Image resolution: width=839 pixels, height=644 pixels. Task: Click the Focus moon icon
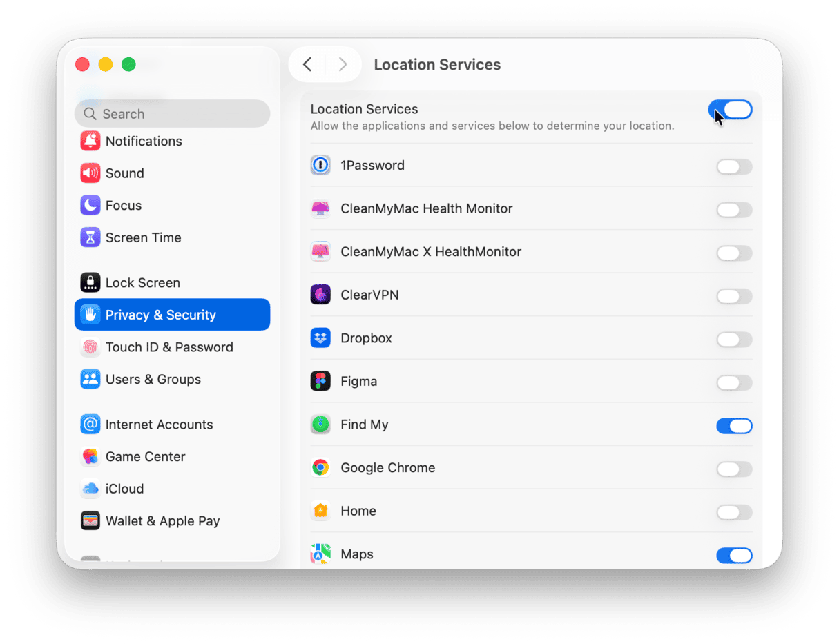tap(90, 205)
